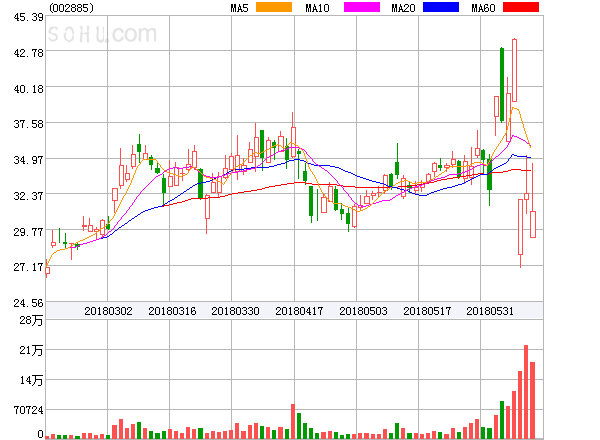The width and height of the screenshot is (600, 440).
Task: Click the 20180330 date label
Action: click(x=235, y=311)
